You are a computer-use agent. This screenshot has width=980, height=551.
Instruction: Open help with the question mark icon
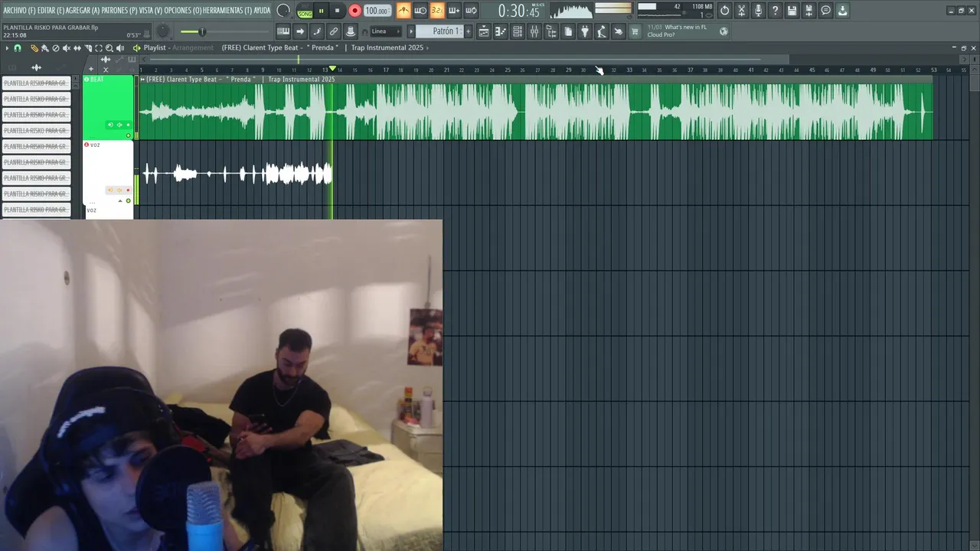click(x=776, y=11)
